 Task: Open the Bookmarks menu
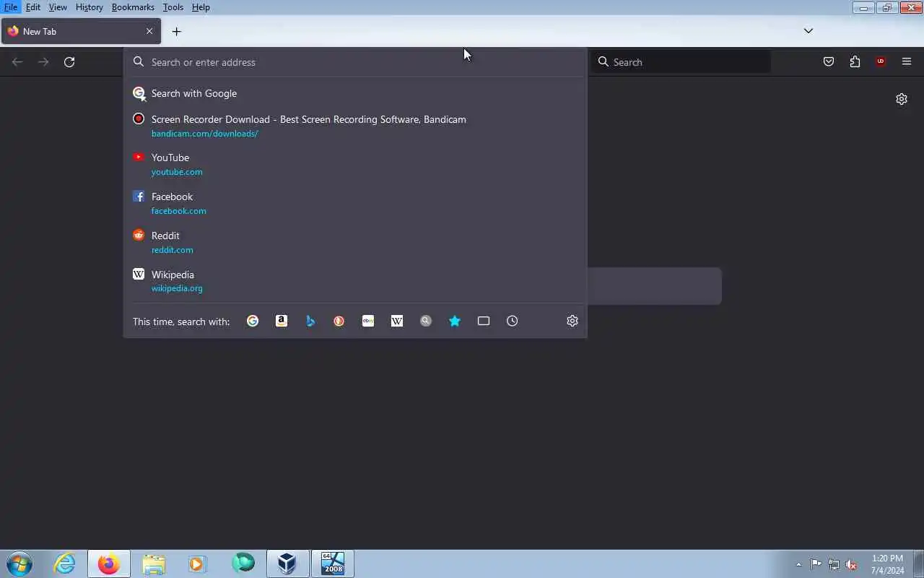point(133,7)
